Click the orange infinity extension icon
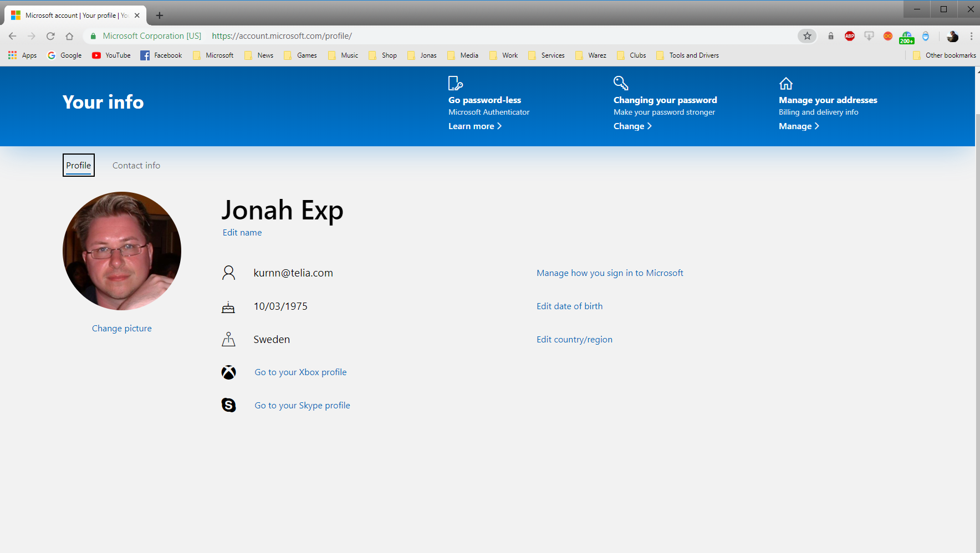The height and width of the screenshot is (553, 980). 888,36
